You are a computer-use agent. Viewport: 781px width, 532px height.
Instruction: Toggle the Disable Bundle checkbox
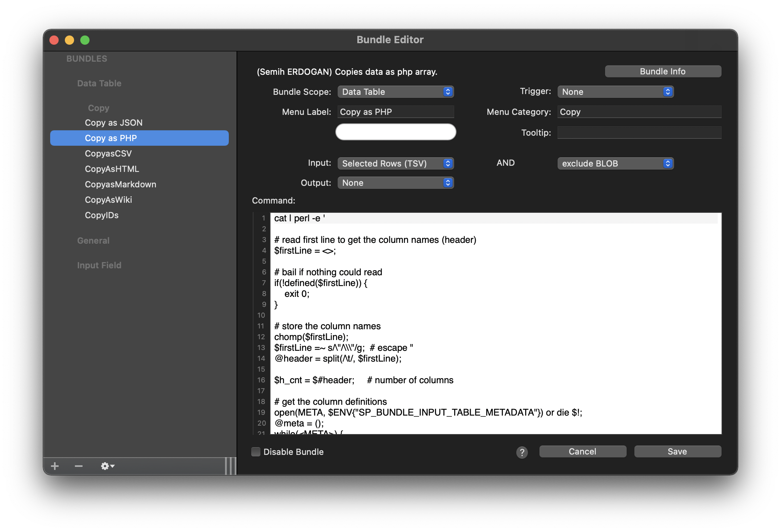(256, 452)
